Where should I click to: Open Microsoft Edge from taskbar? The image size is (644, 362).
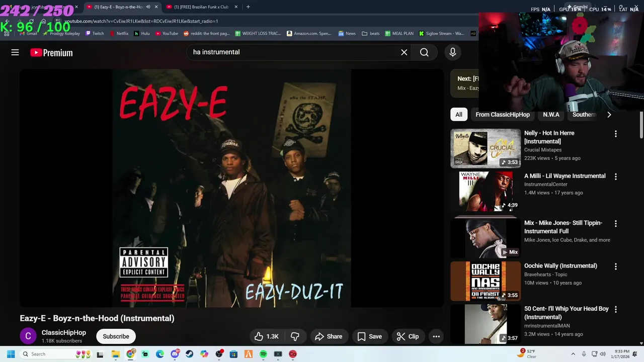[160, 354]
